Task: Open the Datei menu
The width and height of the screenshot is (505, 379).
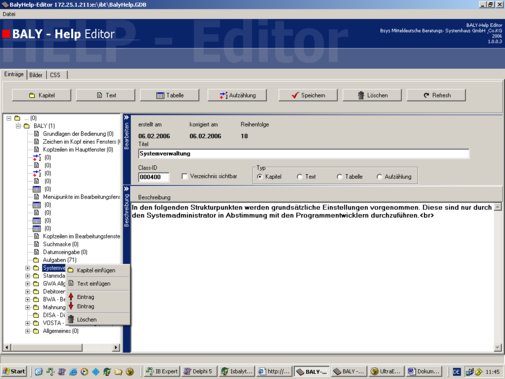Action: pos(9,14)
